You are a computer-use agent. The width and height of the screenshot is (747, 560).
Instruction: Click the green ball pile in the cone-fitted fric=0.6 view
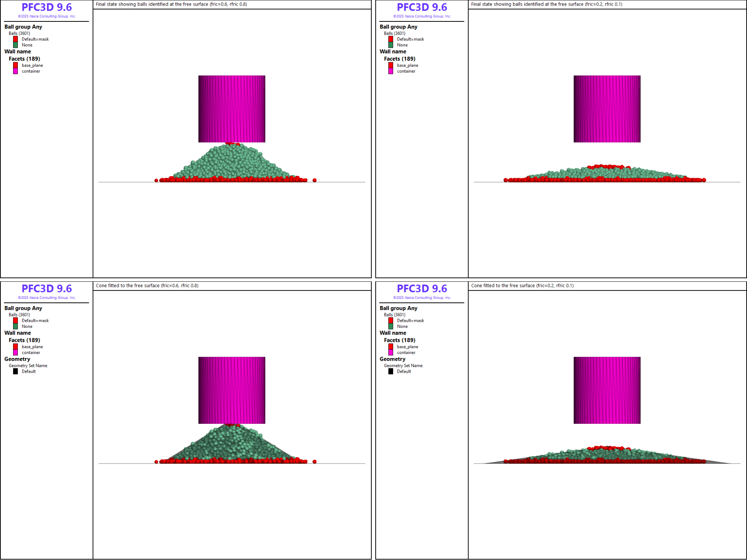230,443
